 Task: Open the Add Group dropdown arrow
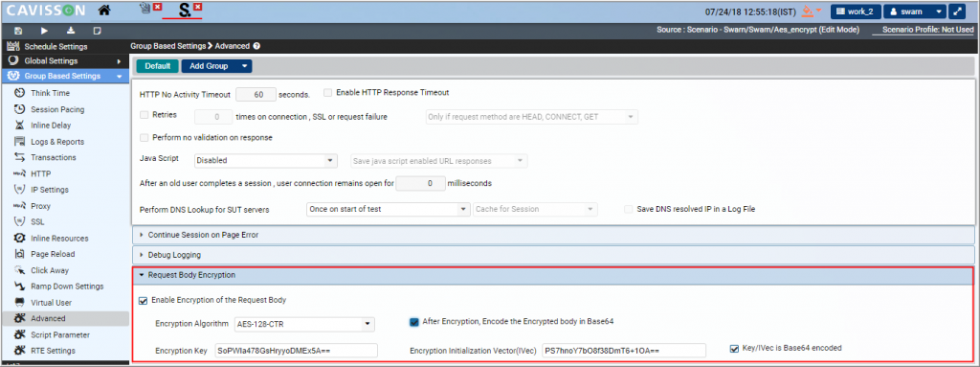pyautogui.click(x=244, y=66)
